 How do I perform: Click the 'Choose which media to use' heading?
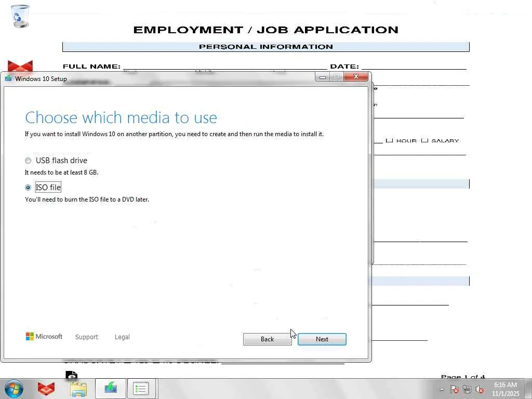(121, 117)
